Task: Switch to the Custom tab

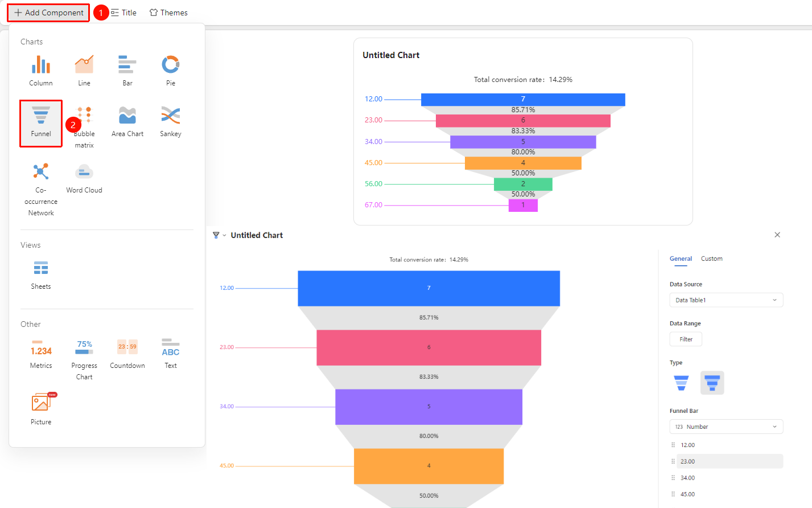Action: tap(712, 259)
